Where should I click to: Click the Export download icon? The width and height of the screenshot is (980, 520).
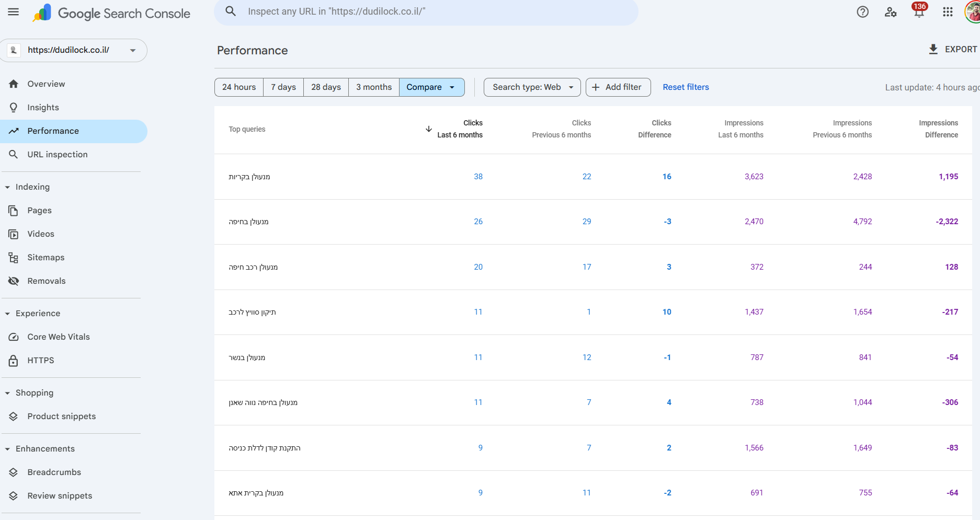(933, 49)
